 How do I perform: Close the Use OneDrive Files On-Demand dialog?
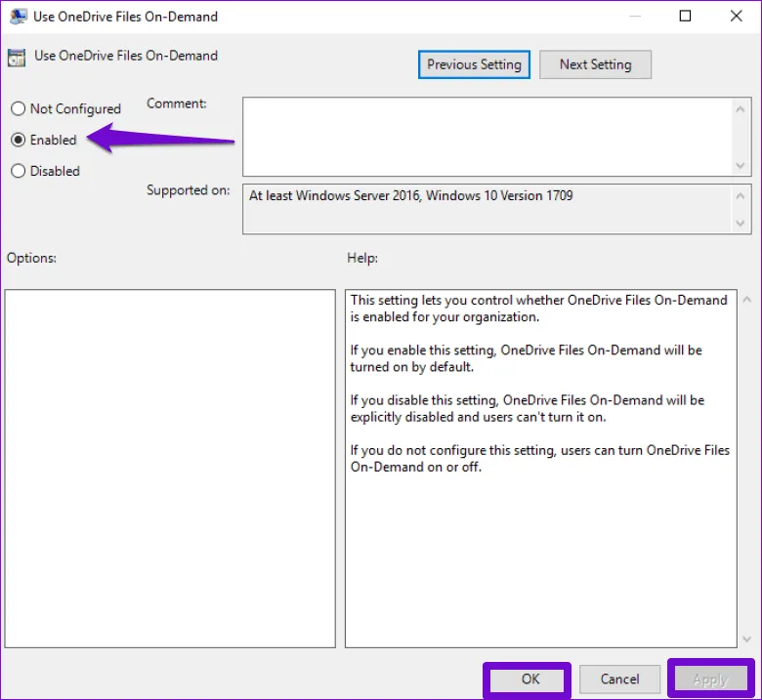[x=736, y=17]
